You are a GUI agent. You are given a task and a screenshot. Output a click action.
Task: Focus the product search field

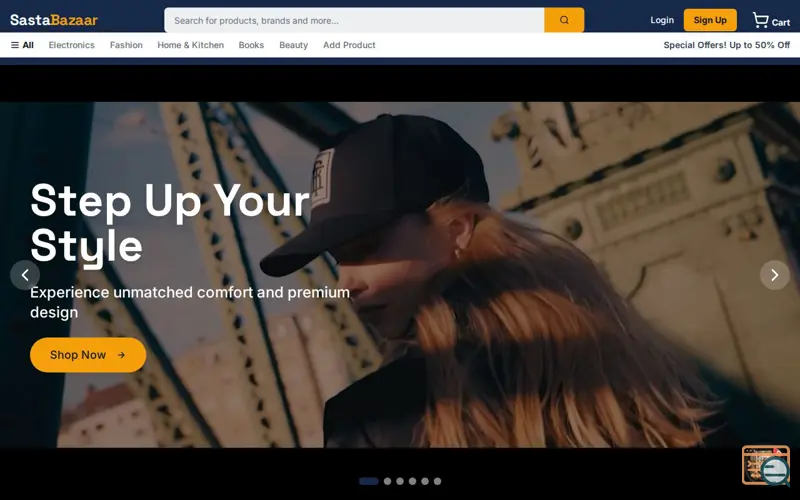(354, 20)
